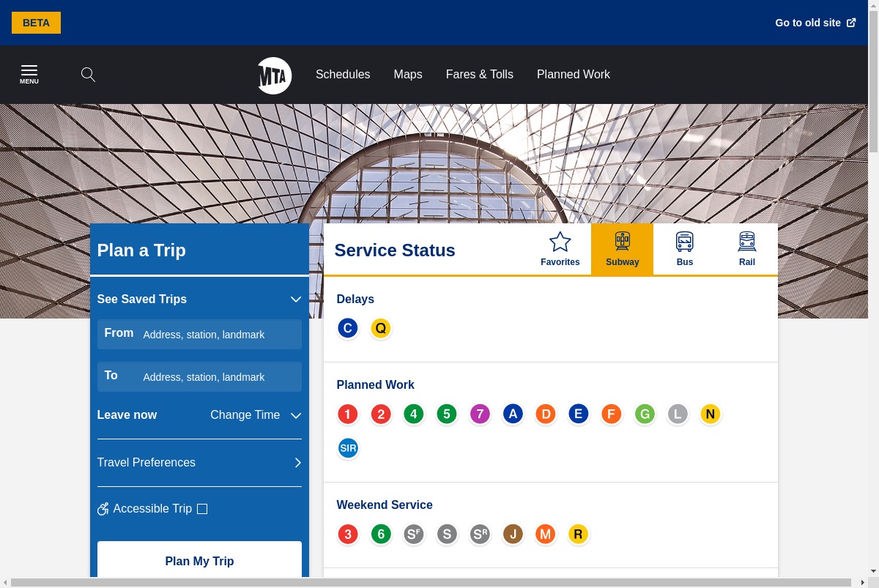The height and width of the screenshot is (588, 879).
Task: Open Fares & Tolls navigation item
Action: (480, 74)
